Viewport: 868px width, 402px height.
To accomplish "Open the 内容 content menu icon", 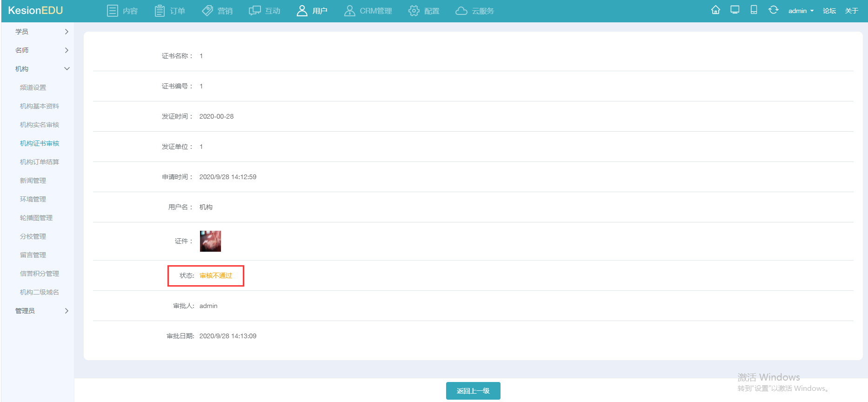I will (x=112, y=11).
